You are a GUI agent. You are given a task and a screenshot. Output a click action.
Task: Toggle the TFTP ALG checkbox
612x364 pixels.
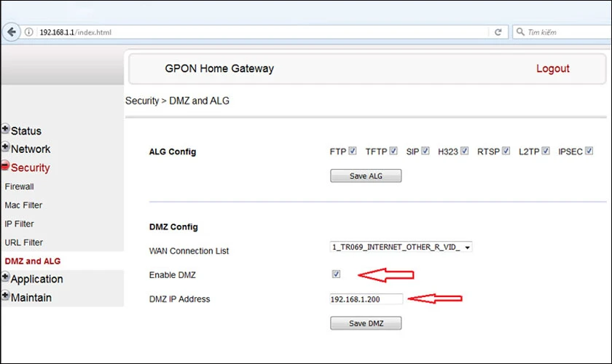pyautogui.click(x=393, y=151)
